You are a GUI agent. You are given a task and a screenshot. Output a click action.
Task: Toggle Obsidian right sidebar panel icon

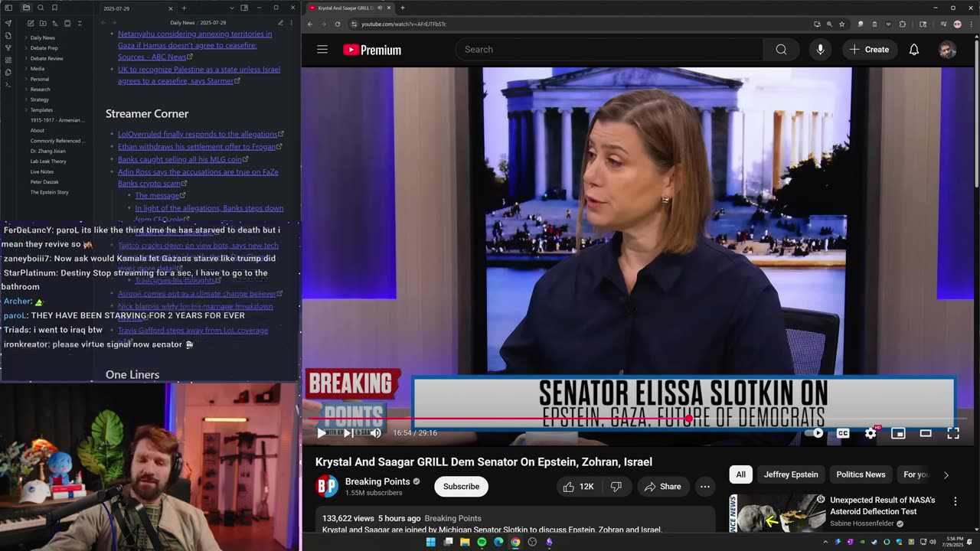244,8
